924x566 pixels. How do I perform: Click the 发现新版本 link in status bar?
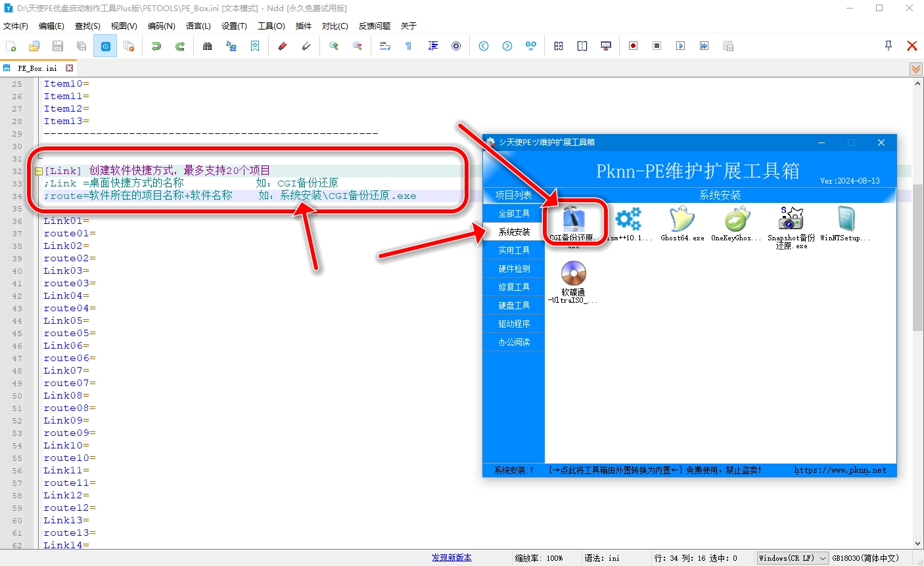(x=451, y=557)
